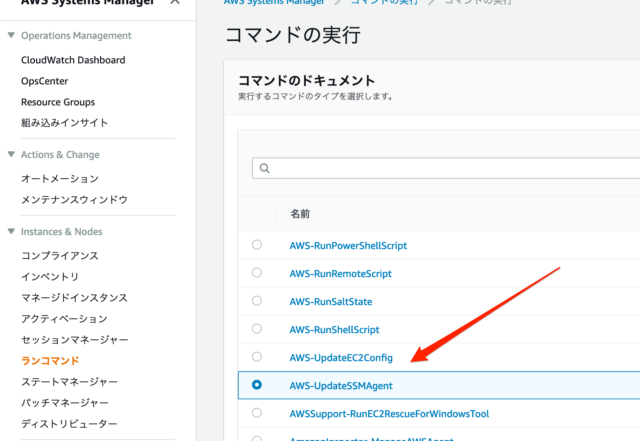Open コンプライアンス in sidebar
The image size is (640, 441).
pos(60,256)
